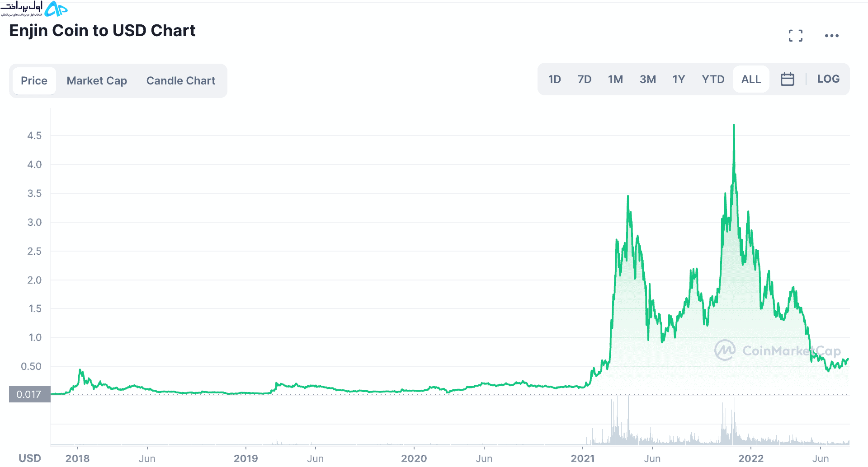Screen dimensions: 868x467
Task: Show the 1Y time range
Action: 679,79
